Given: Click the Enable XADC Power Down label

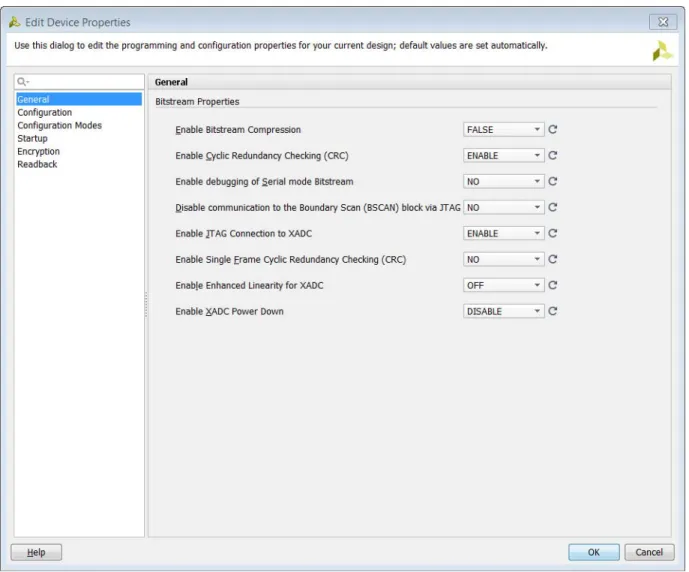Looking at the screenshot, I should [x=229, y=311].
